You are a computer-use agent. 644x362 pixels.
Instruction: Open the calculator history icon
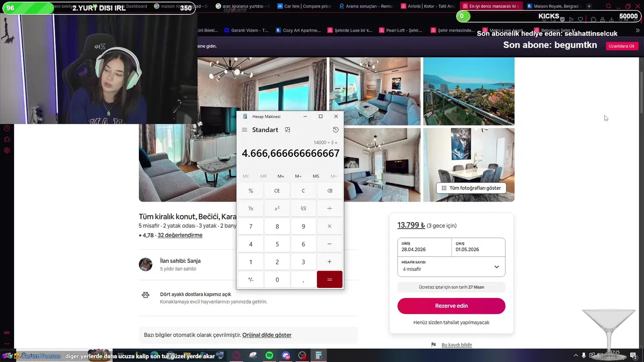[x=336, y=130]
